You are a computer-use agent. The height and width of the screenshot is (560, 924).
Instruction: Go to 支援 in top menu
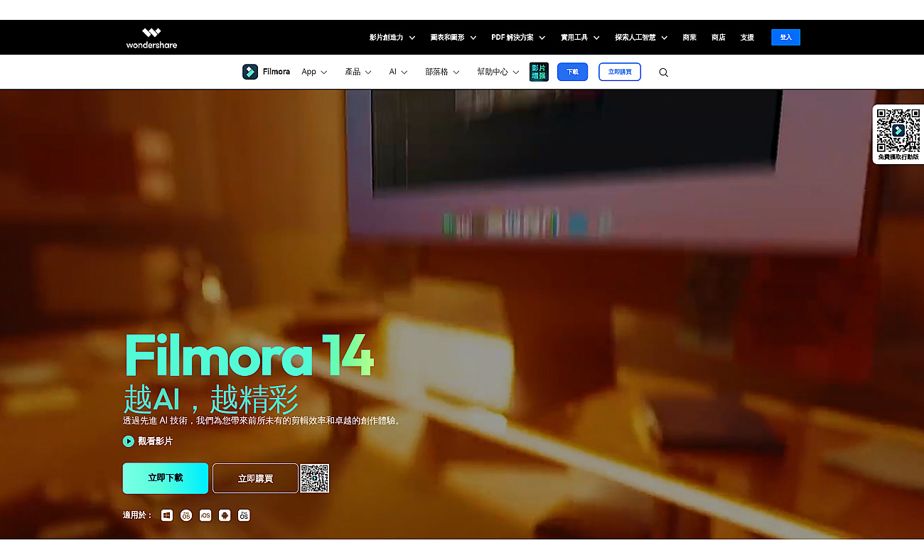pos(747,38)
